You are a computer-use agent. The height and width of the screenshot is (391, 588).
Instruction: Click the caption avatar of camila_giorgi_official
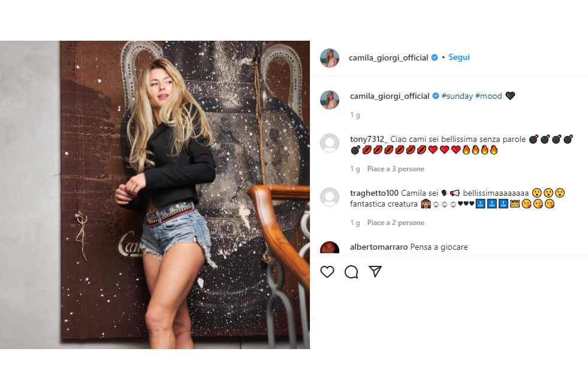[330, 99]
